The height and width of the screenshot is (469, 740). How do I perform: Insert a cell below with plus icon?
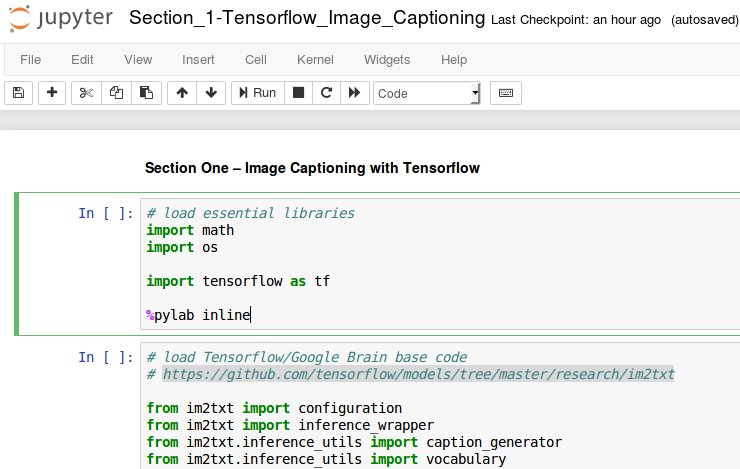pyautogui.click(x=52, y=93)
